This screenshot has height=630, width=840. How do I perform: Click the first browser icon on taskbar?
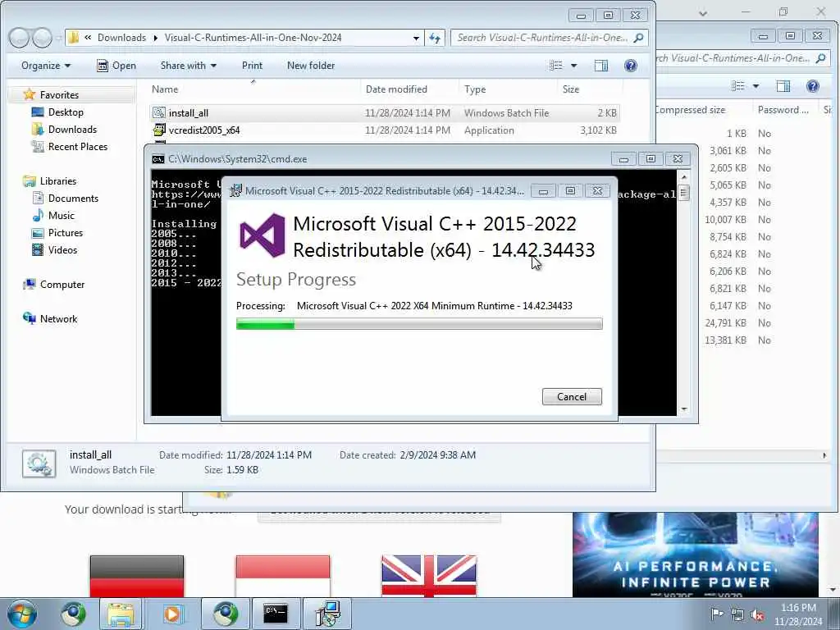(73, 614)
